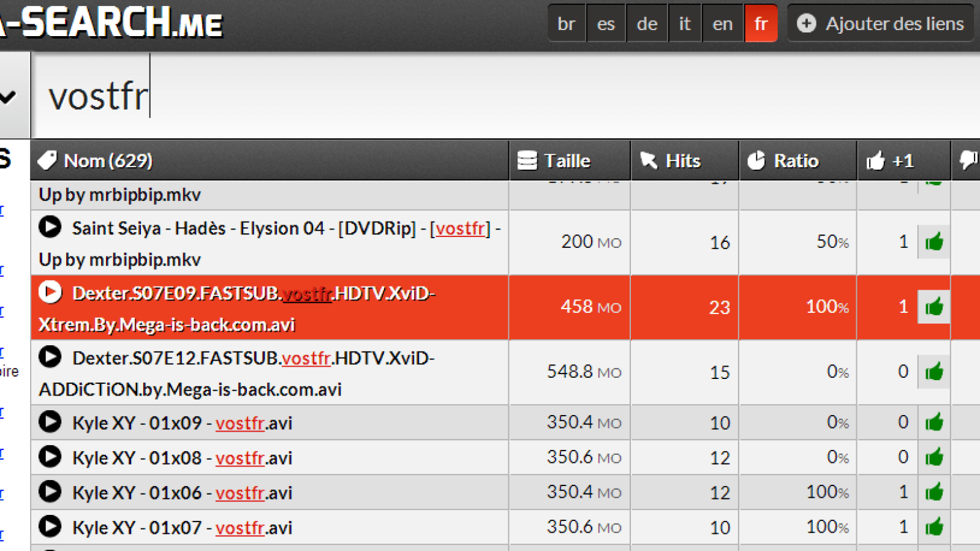This screenshot has width=980, height=551.
Task: Switch site language to 'de'
Action: click(x=647, y=24)
